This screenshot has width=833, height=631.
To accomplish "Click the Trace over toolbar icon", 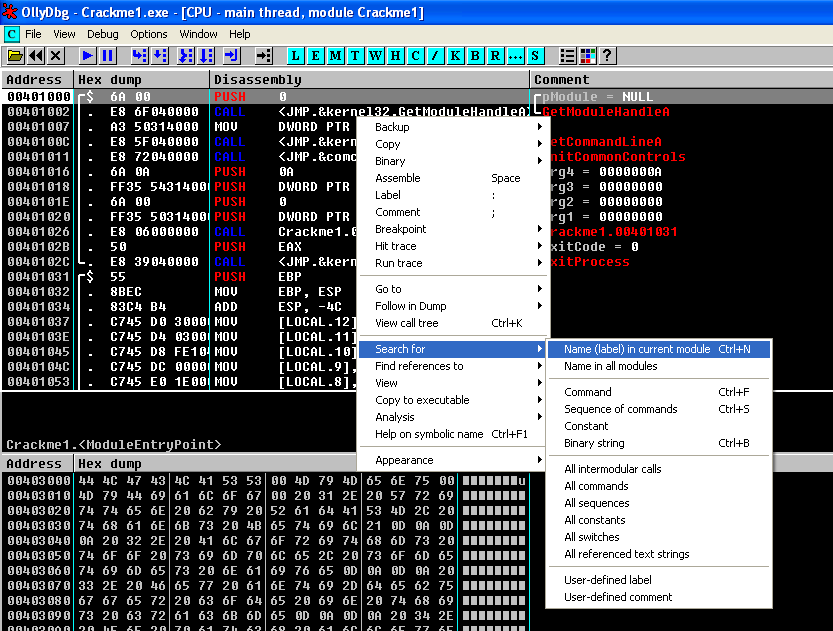I will [x=206, y=56].
